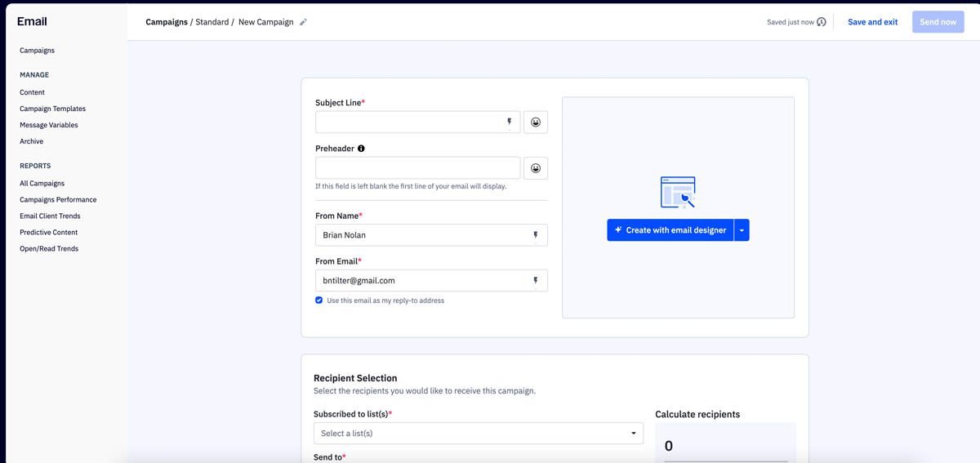Open the Subscribed to list(s) dropdown

(x=478, y=434)
